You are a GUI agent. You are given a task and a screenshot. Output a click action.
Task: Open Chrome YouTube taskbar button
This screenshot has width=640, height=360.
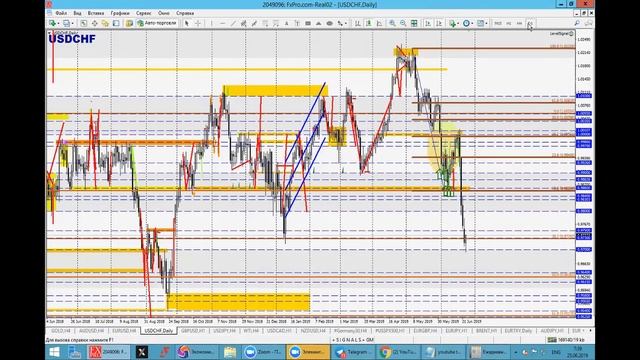coord(398,352)
